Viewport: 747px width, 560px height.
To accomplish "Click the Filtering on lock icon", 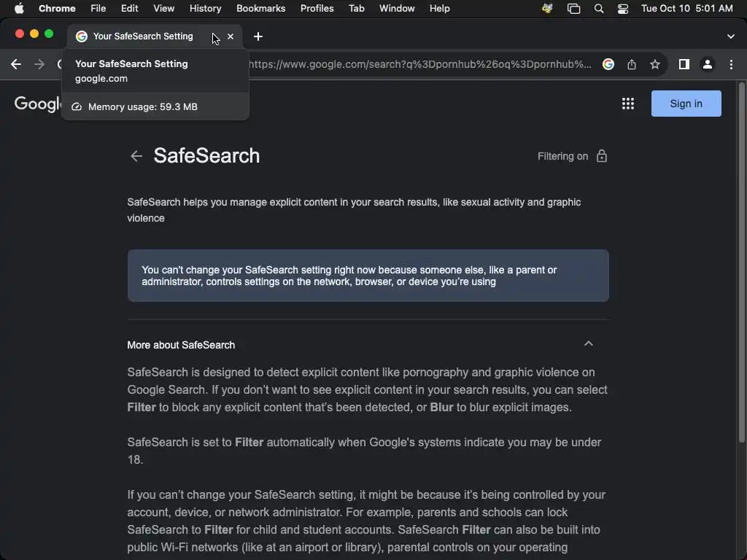I will coord(602,156).
